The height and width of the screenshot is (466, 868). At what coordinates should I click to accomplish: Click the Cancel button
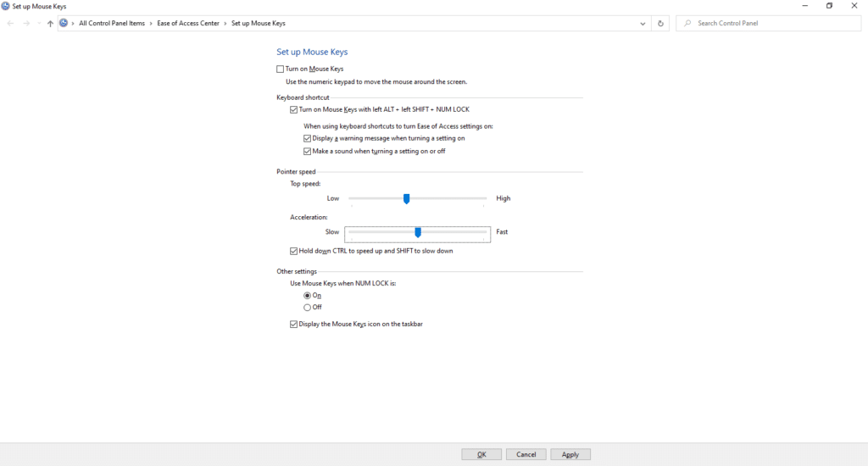coord(526,454)
